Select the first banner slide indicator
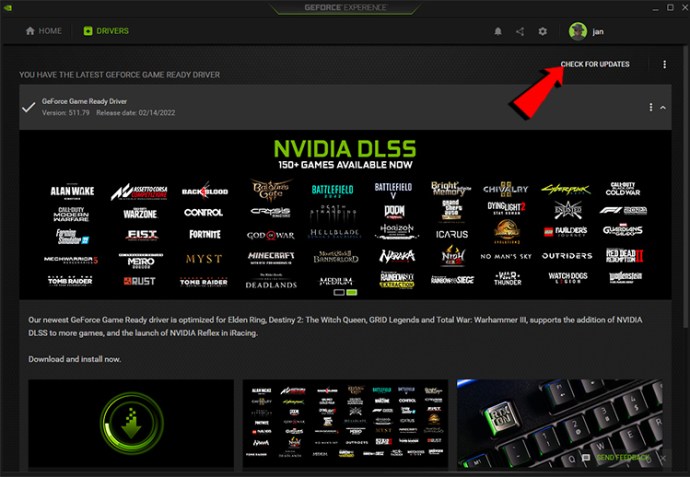The image size is (690, 477). tap(339, 292)
